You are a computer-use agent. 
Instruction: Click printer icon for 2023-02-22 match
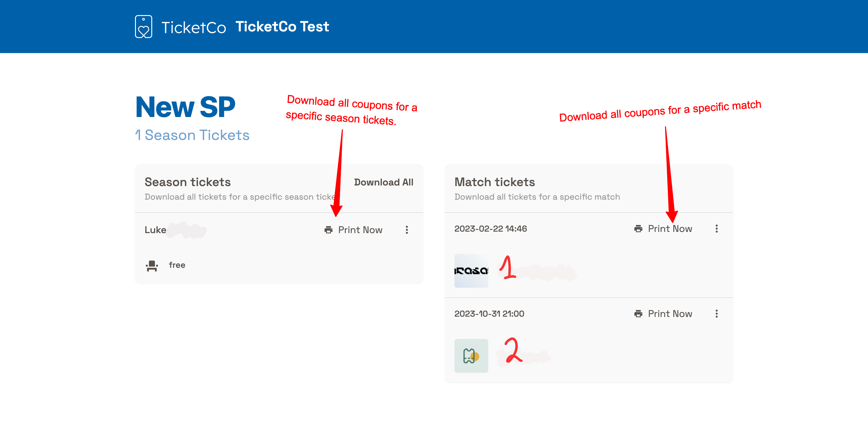tap(638, 229)
